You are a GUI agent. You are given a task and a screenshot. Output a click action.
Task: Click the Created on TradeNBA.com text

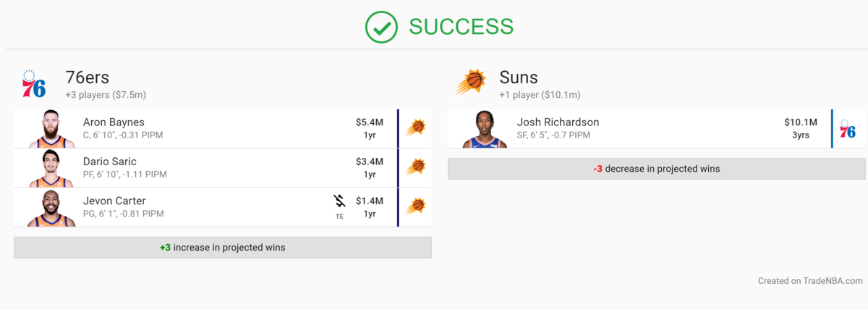point(810,281)
